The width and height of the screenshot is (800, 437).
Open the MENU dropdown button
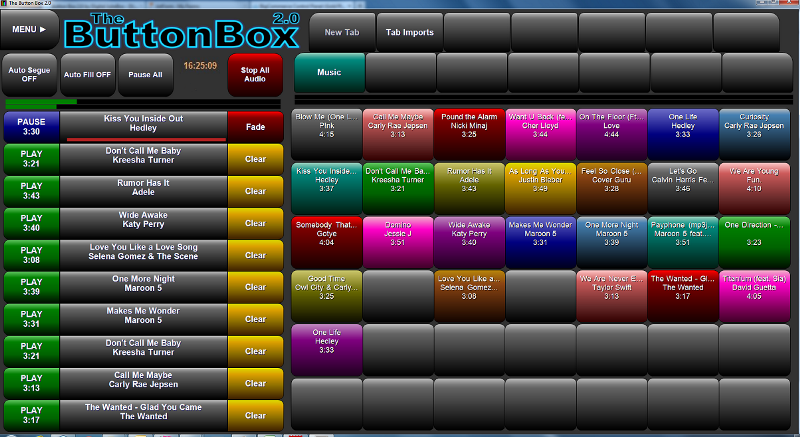(30, 30)
